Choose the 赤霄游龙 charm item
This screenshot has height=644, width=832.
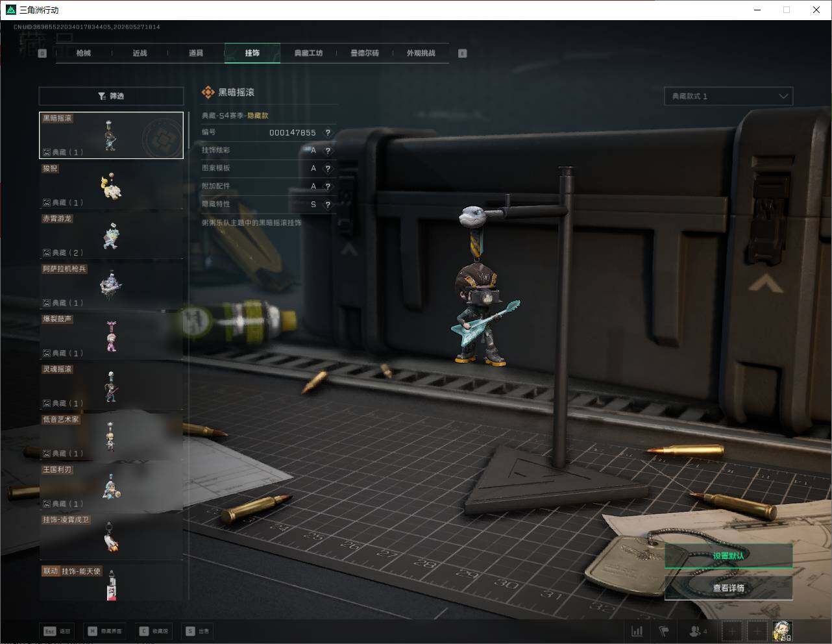(111, 235)
